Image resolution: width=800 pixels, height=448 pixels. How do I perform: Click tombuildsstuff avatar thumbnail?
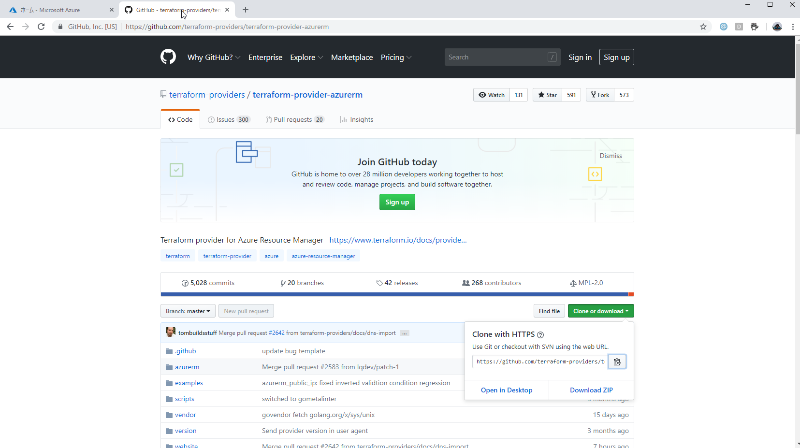tap(170, 332)
